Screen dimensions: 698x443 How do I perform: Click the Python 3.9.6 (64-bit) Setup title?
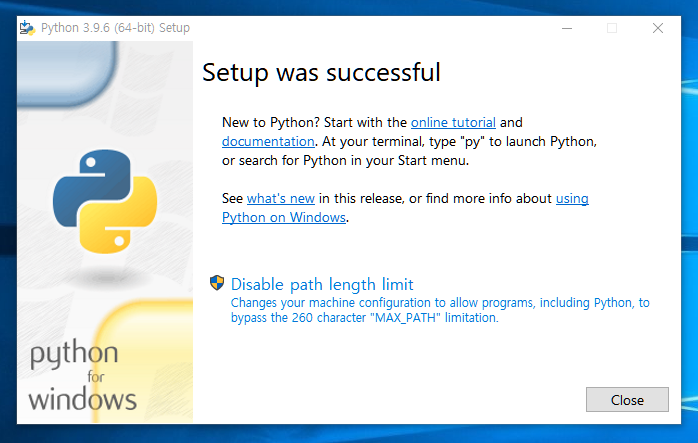(x=115, y=28)
